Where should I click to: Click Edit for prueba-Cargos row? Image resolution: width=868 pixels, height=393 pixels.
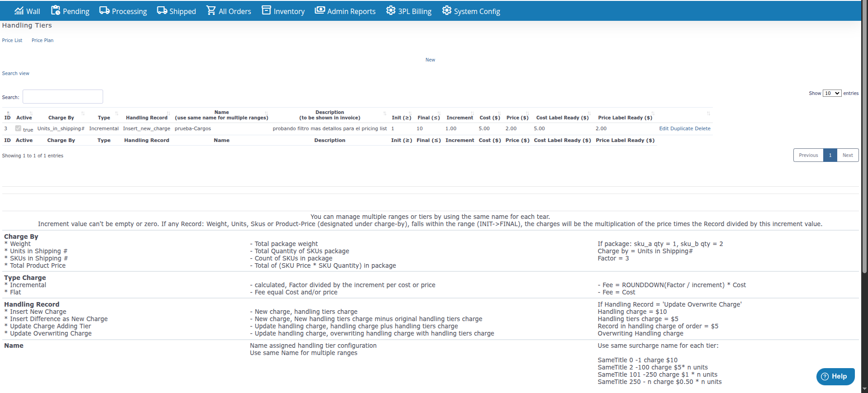pyautogui.click(x=664, y=128)
